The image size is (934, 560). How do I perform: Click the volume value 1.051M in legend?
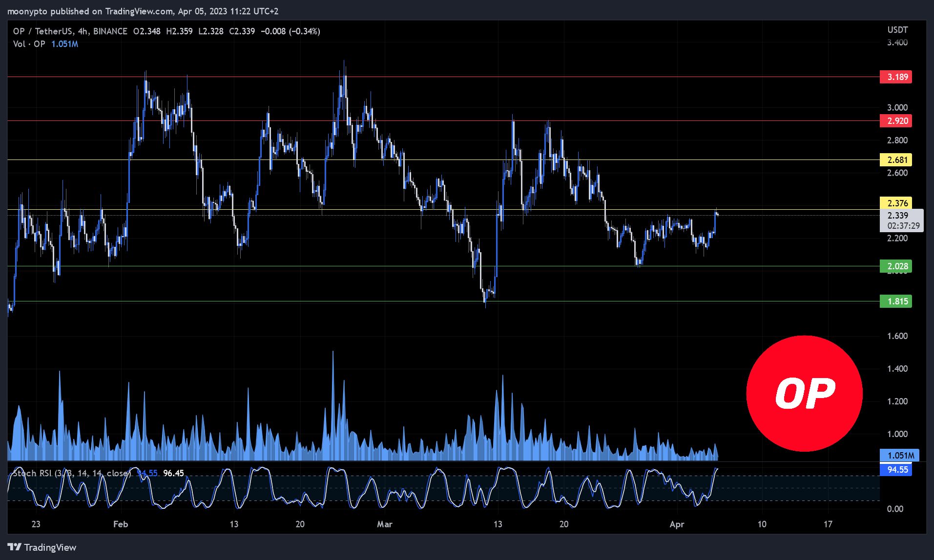pos(64,44)
